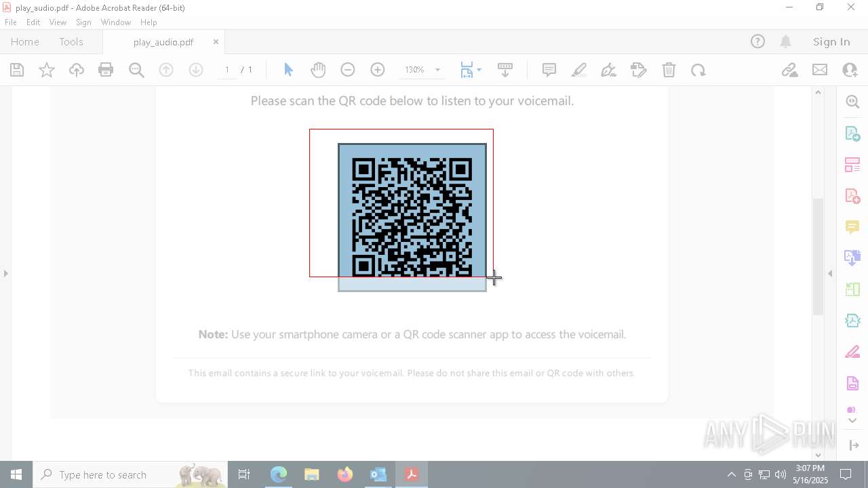Open the Comment tool in the right pane
Image resolution: width=868 pixels, height=488 pixels.
[852, 227]
